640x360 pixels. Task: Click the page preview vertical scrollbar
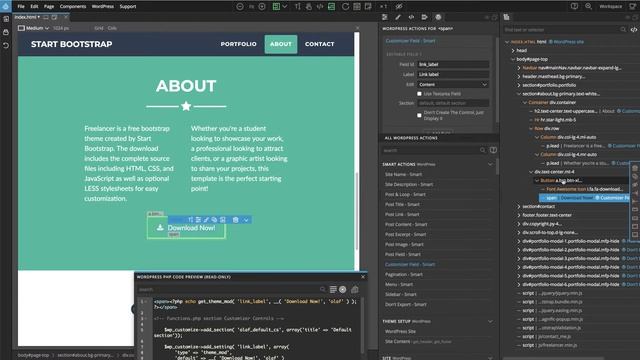357,211
